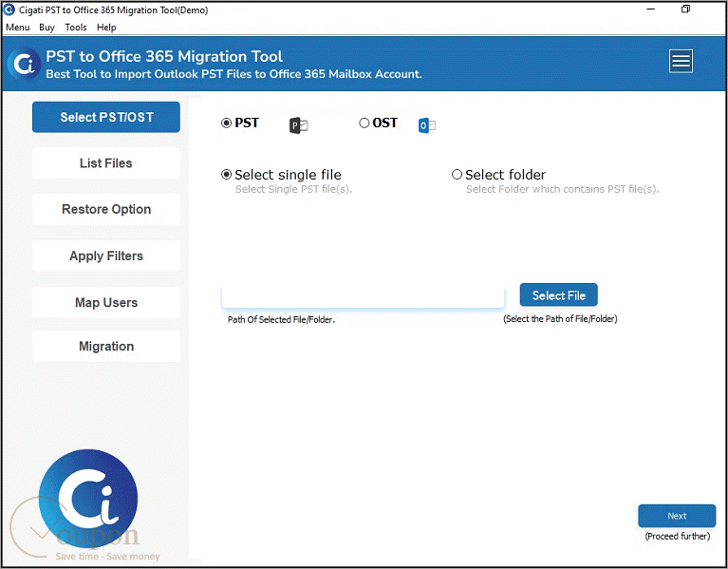Minimize the application window

(x=651, y=9)
